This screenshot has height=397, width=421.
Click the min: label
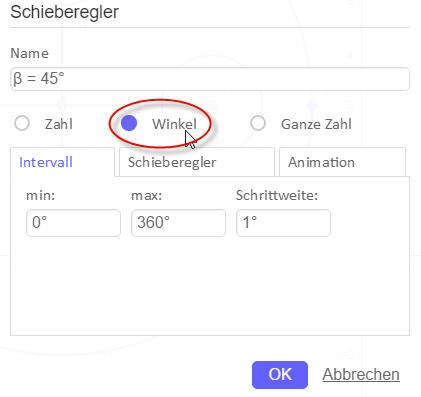40,195
